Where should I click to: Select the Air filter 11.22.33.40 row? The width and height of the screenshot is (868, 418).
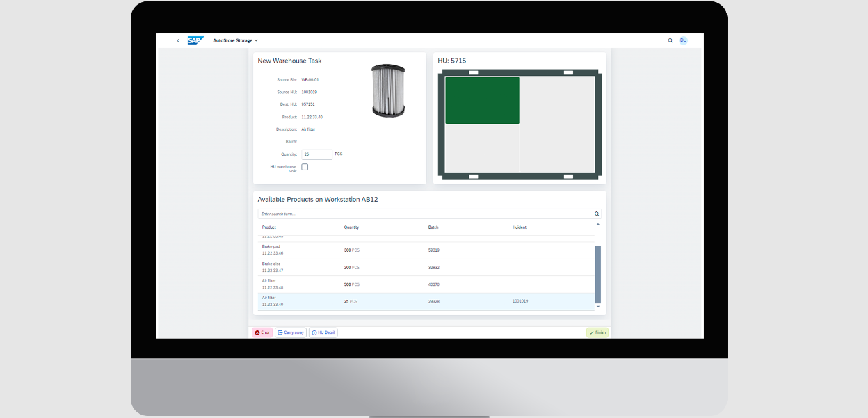tap(426, 301)
